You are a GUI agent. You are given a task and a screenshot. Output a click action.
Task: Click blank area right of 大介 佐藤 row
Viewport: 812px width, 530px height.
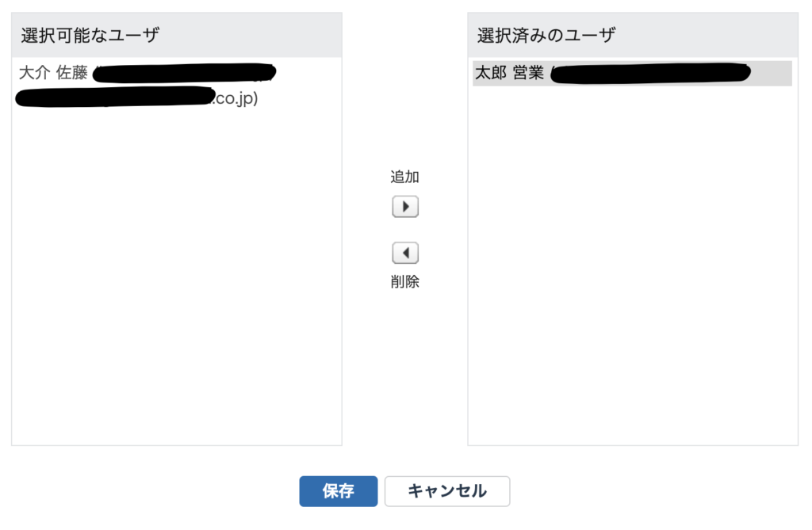(308, 73)
